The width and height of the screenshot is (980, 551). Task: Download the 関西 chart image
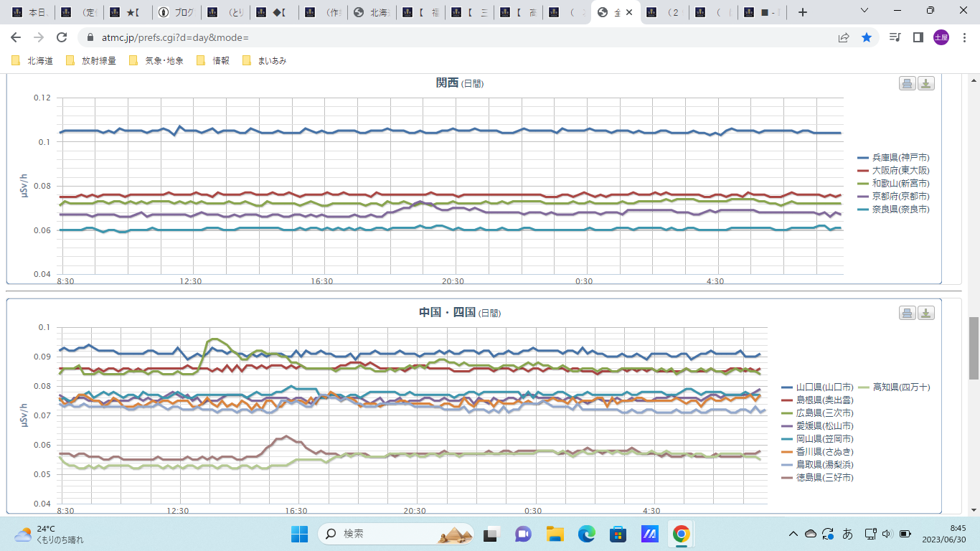926,83
